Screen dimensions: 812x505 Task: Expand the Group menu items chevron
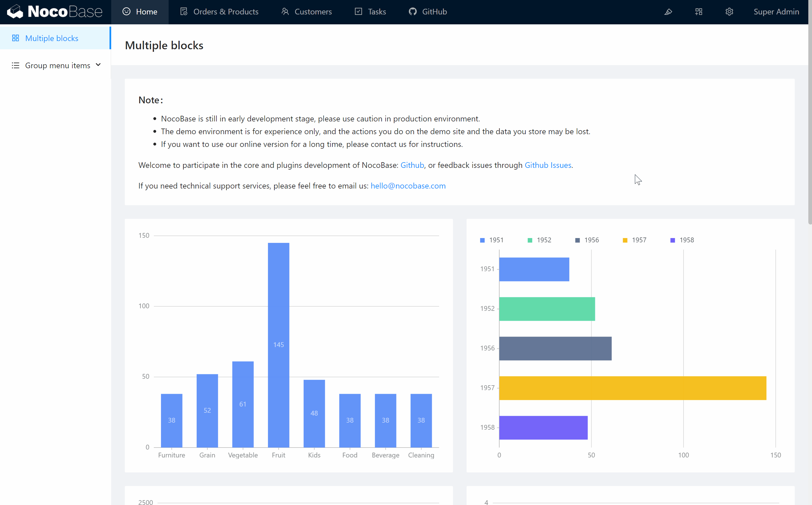pos(98,65)
